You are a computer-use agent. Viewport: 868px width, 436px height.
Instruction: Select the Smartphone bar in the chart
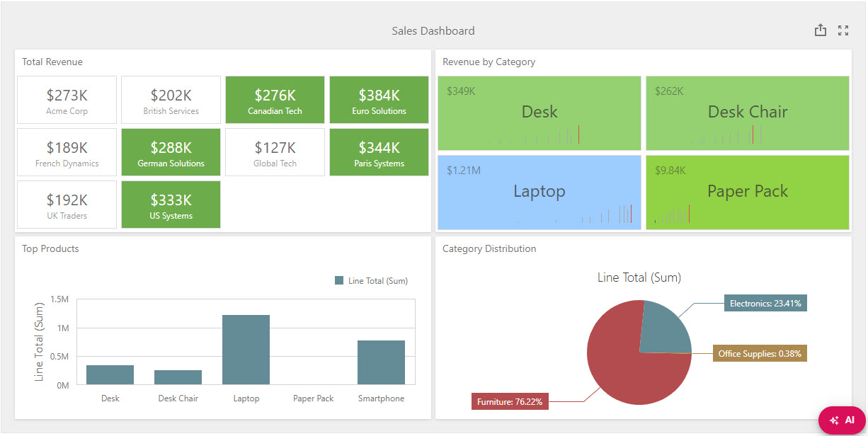381,361
